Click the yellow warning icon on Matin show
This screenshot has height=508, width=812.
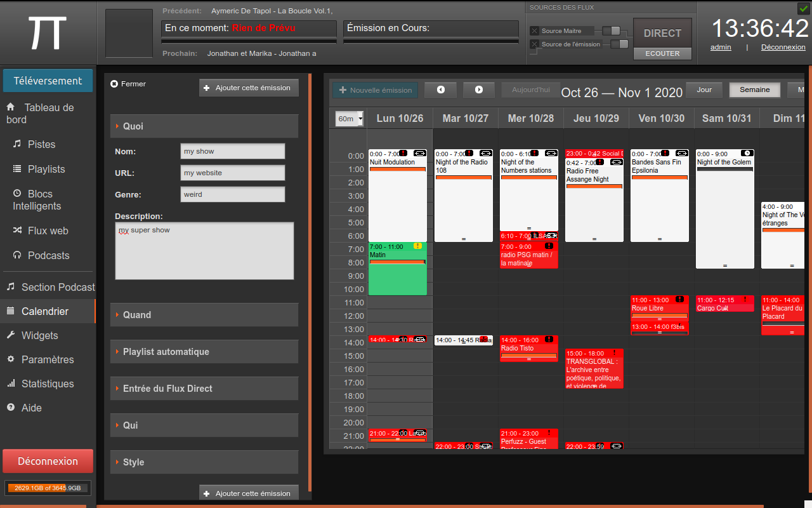point(417,246)
